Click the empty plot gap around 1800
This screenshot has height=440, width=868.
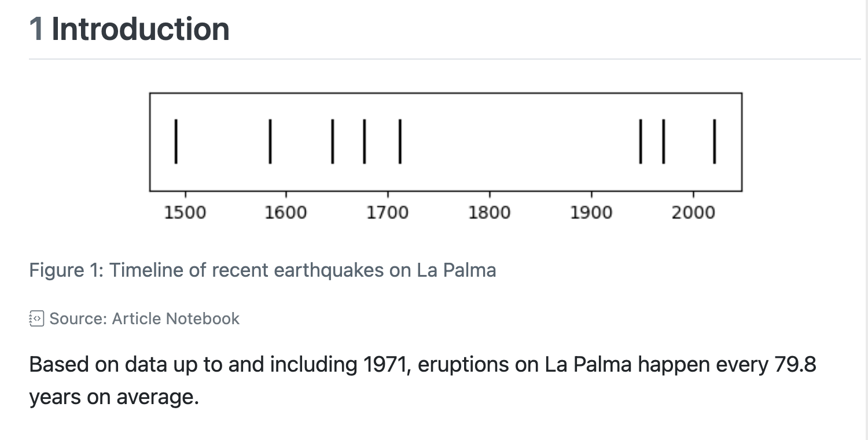click(509, 141)
